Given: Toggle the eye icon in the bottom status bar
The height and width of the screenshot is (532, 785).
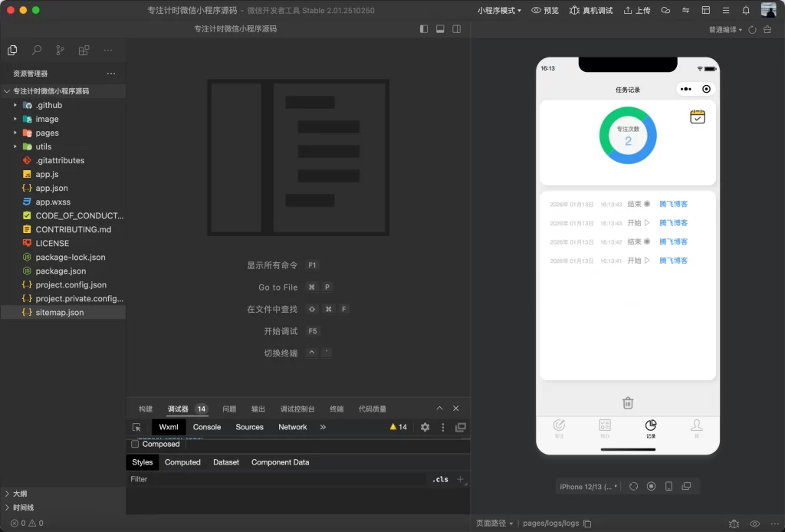Looking at the screenshot, I should coord(754,524).
